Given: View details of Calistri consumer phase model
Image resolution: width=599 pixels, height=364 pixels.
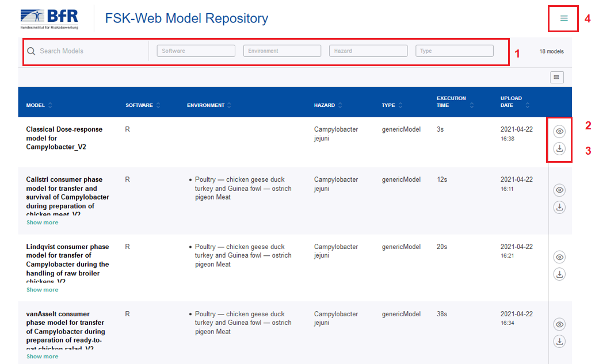Looking at the screenshot, I should point(559,190).
